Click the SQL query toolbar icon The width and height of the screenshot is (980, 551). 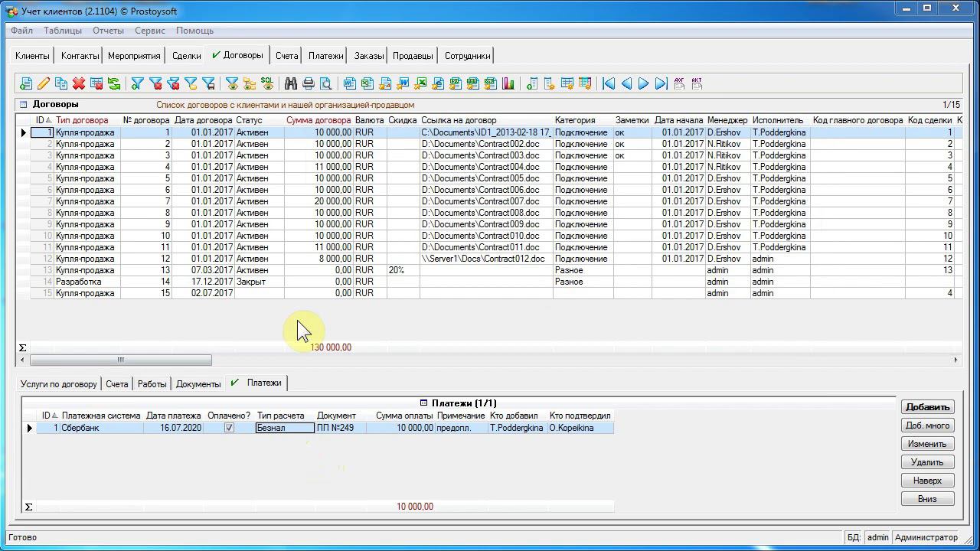point(267,83)
